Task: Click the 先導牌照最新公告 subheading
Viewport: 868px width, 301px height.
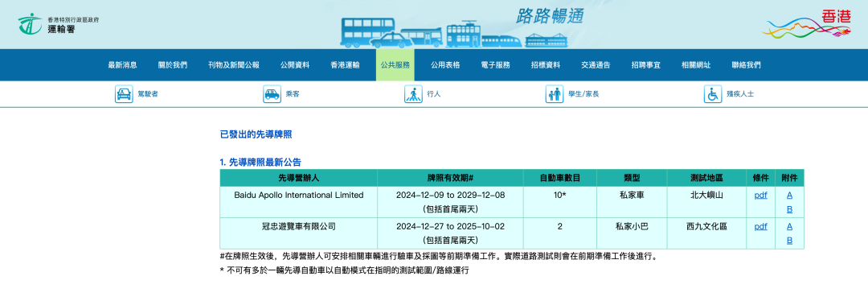Action: pos(260,163)
